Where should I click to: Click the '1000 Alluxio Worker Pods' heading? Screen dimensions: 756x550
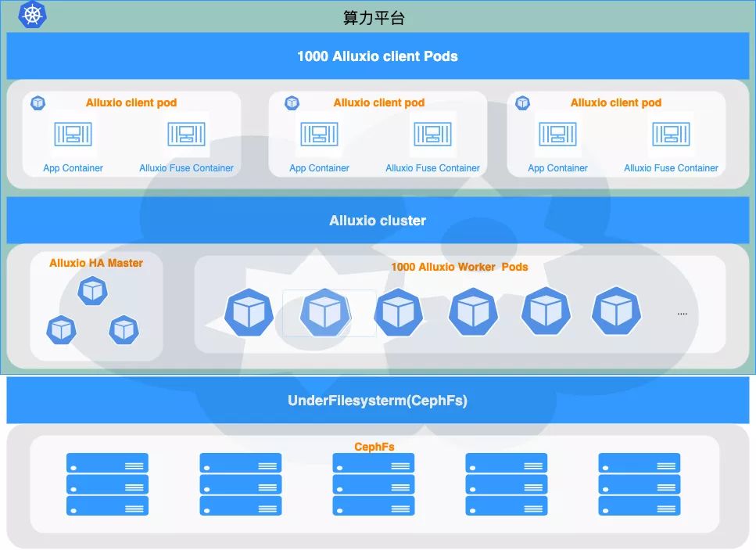pyautogui.click(x=460, y=267)
